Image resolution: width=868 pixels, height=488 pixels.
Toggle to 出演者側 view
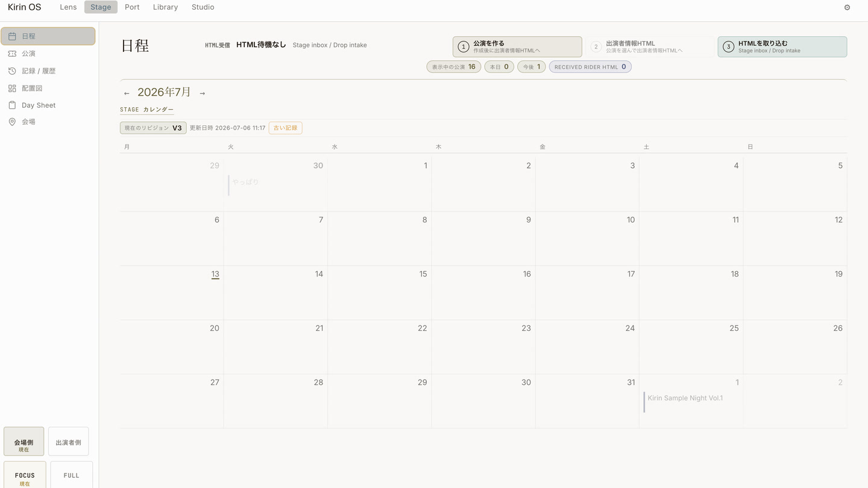[68, 442]
